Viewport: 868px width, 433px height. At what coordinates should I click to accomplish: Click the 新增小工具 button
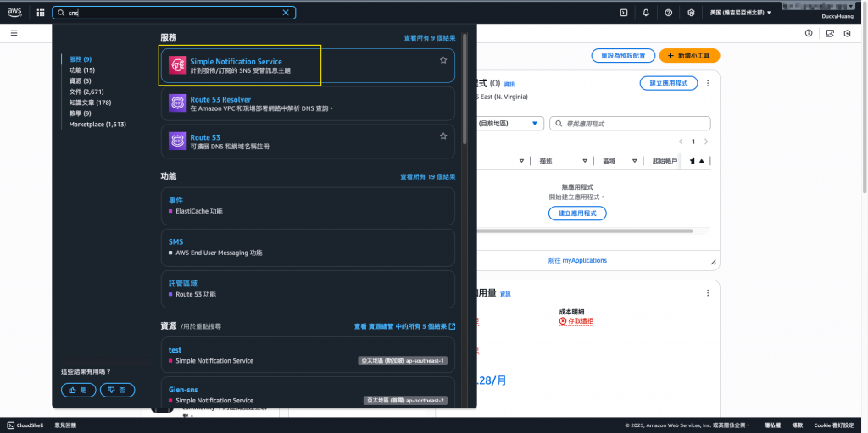[689, 55]
